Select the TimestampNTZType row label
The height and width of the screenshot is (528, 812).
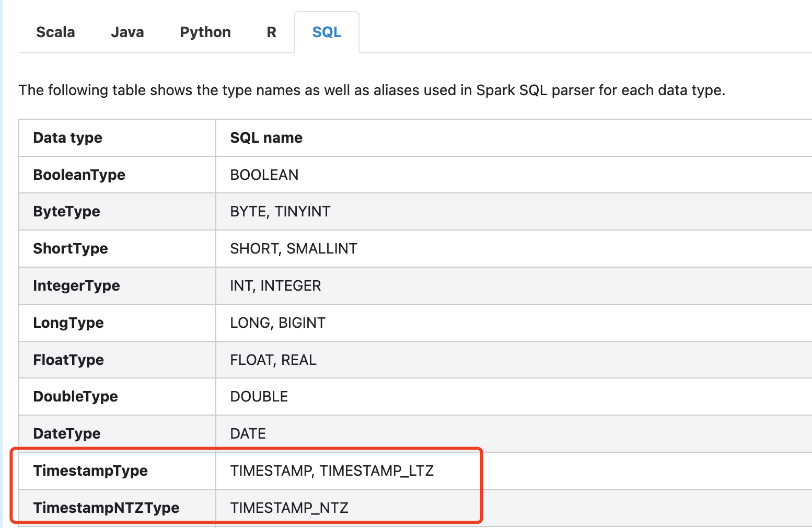[106, 508]
